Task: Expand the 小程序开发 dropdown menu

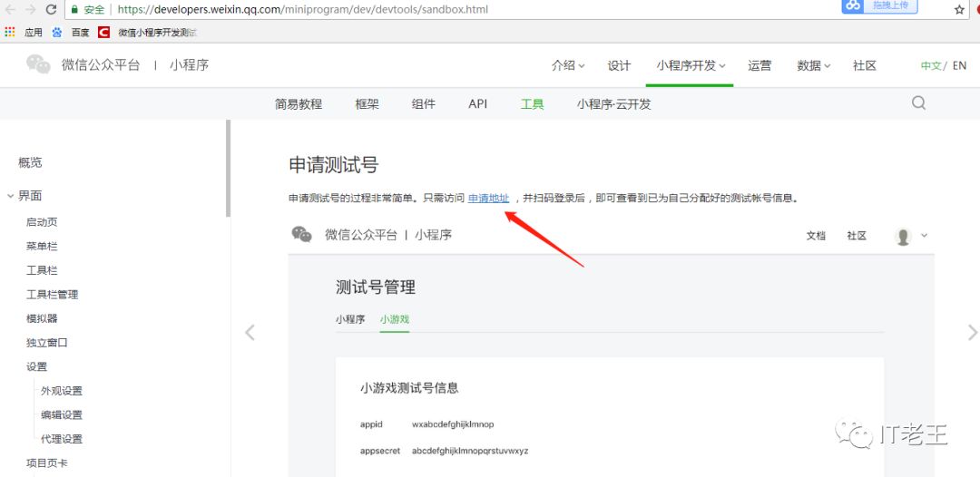Action: pos(691,65)
